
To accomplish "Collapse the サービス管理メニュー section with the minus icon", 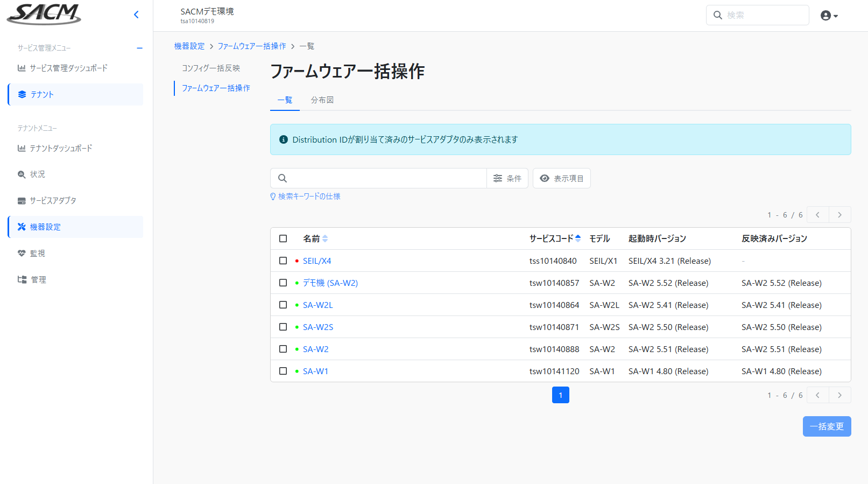I will (139, 48).
